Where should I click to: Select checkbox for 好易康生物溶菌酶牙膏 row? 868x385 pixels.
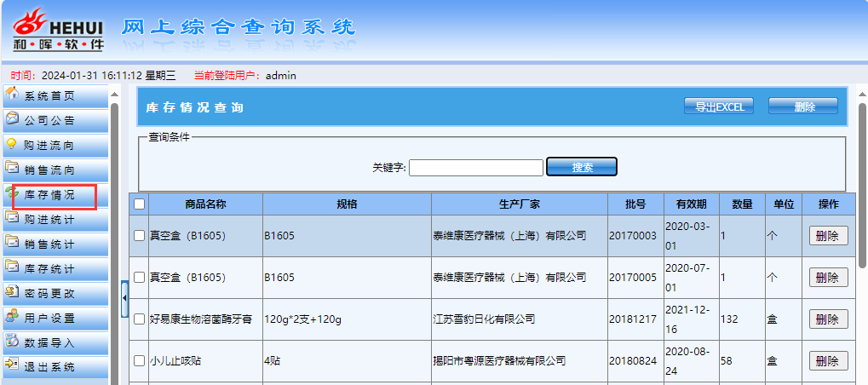pos(139,319)
